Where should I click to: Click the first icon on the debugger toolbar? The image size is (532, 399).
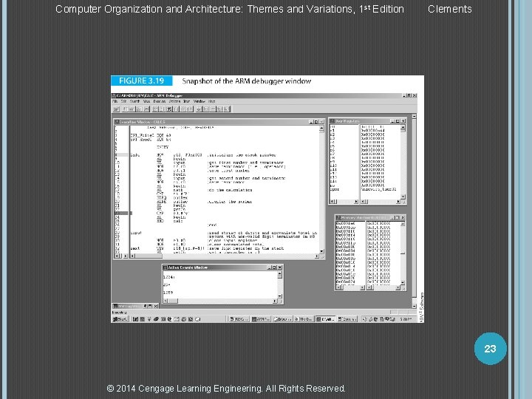point(117,109)
